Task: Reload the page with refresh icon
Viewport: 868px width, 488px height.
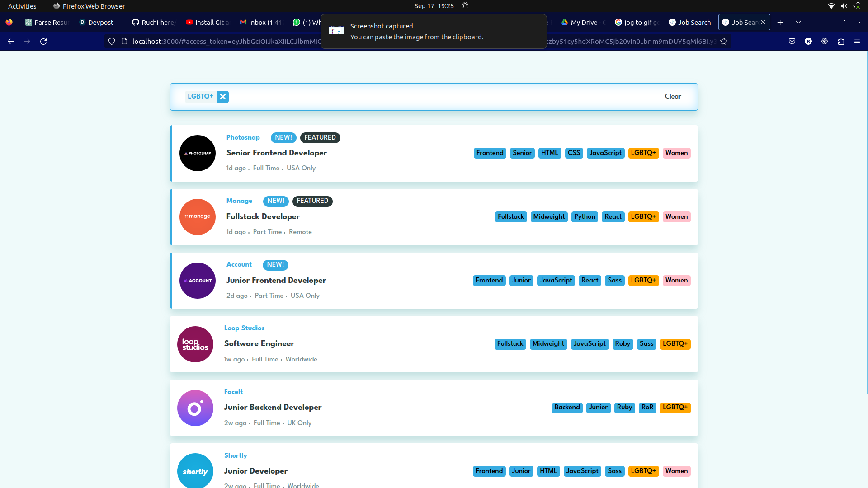Action: coord(43,42)
